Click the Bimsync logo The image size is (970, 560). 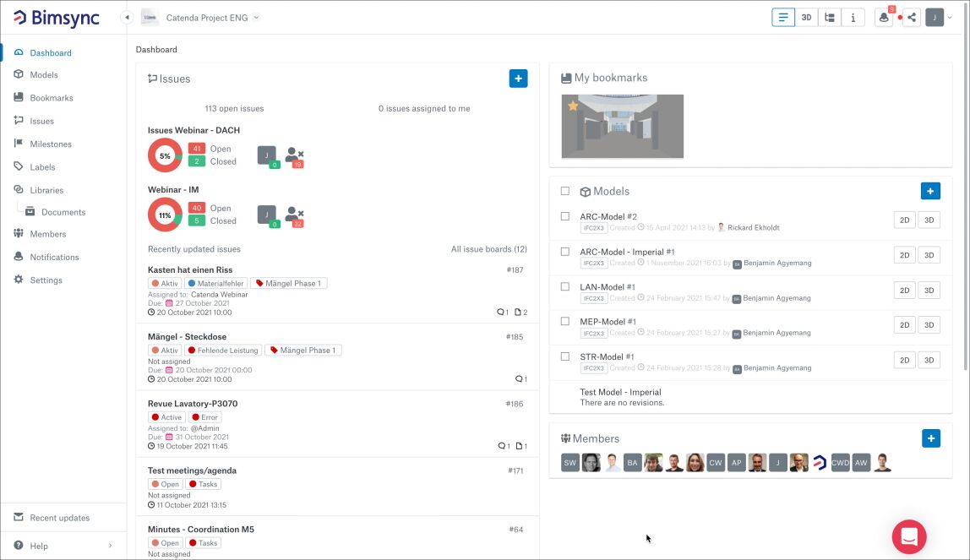[x=57, y=18]
